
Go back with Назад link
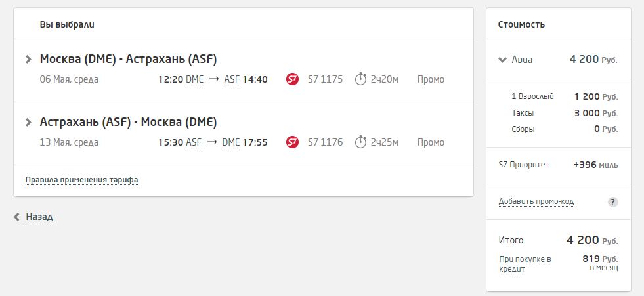tap(39, 217)
